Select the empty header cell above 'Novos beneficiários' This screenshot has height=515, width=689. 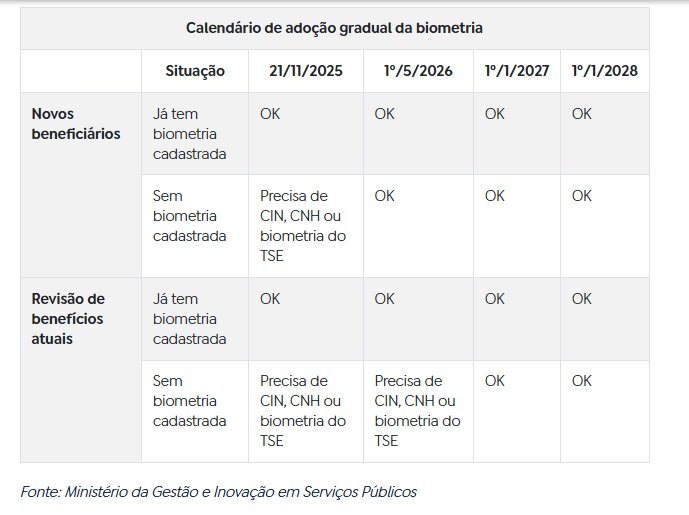click(x=81, y=71)
